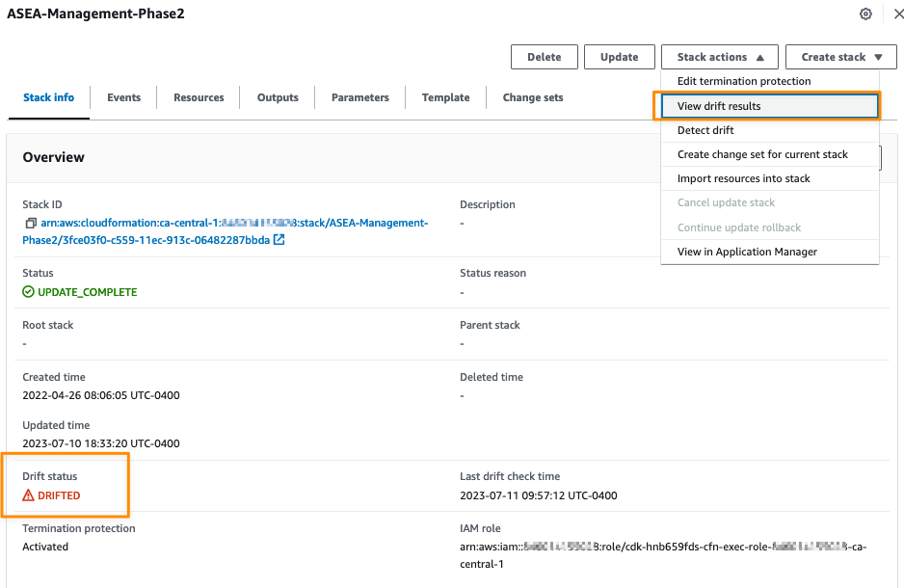This screenshot has height=588, width=904.
Task: Expand the Create stack dropdown
Action: (840, 57)
